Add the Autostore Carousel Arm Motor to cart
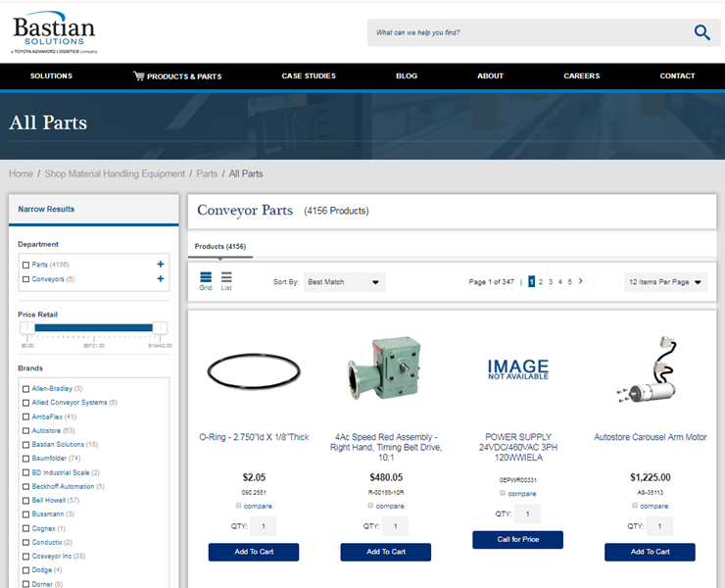725x588 pixels. (650, 552)
